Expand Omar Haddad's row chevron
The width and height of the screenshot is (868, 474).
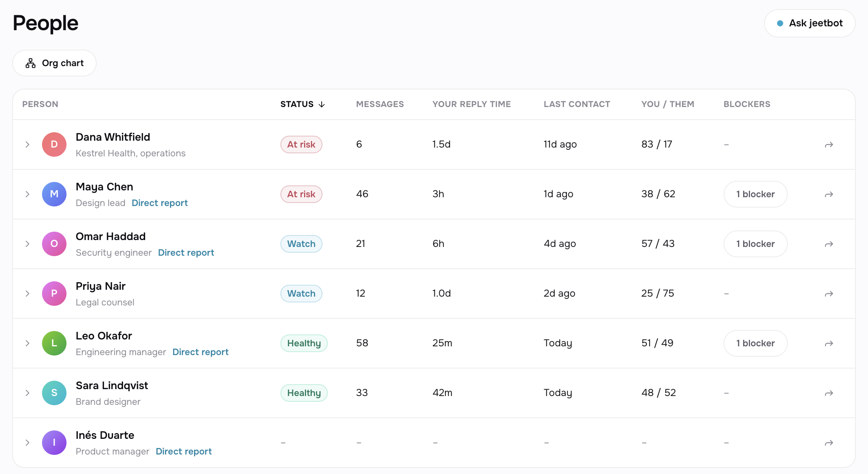point(28,244)
